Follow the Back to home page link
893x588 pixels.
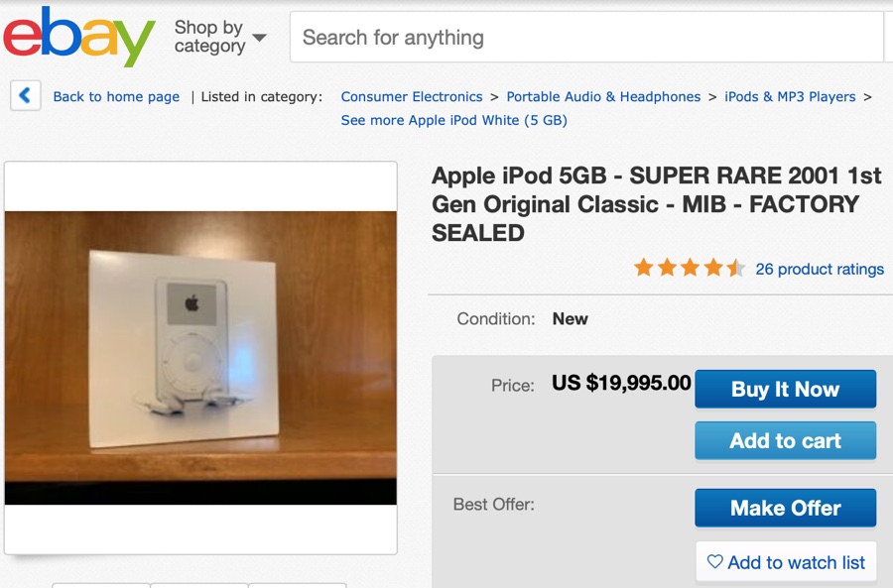point(116,96)
